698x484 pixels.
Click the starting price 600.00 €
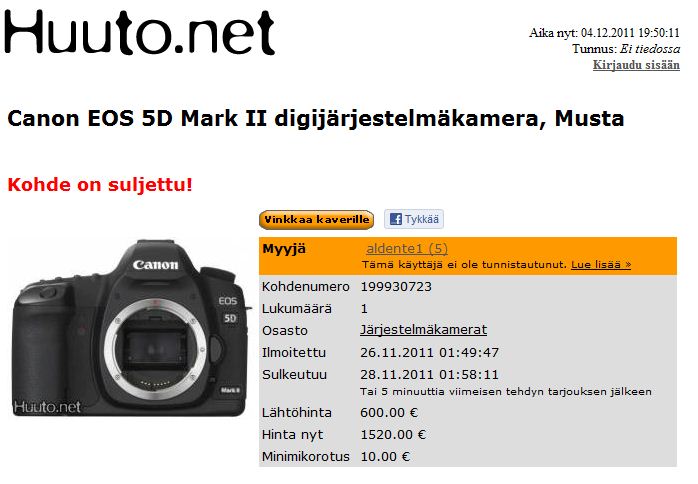pos(389,413)
